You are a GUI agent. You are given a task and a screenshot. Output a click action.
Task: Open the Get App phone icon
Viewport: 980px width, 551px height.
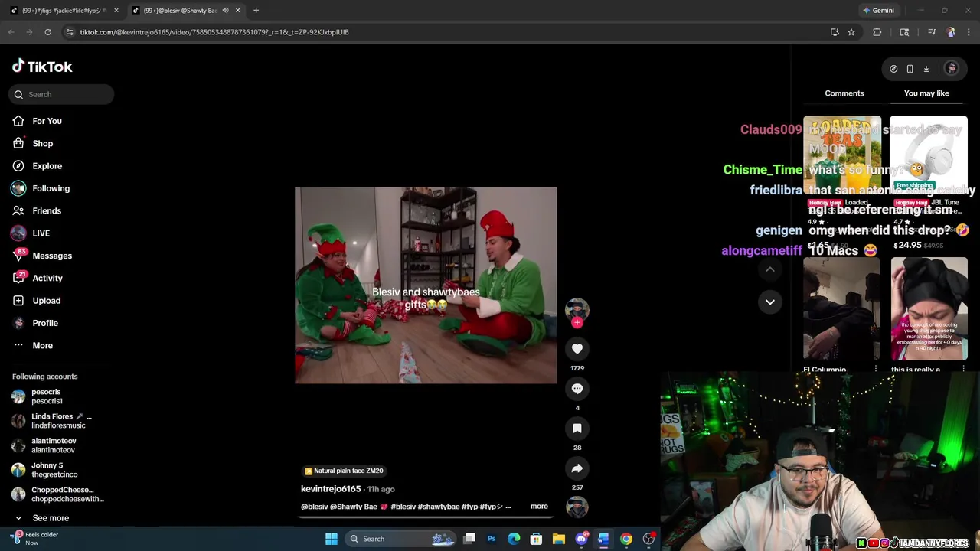(910, 69)
